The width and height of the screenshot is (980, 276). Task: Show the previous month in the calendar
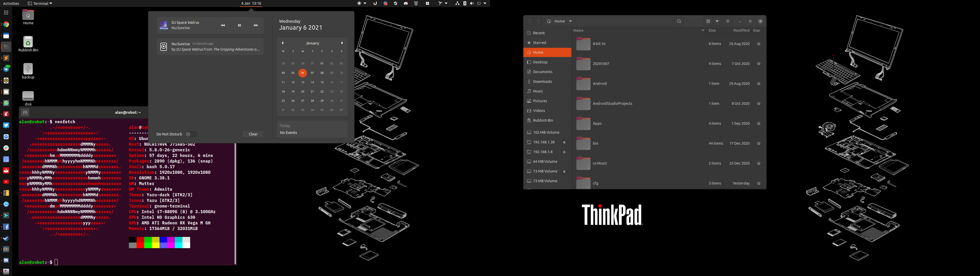pyautogui.click(x=283, y=43)
